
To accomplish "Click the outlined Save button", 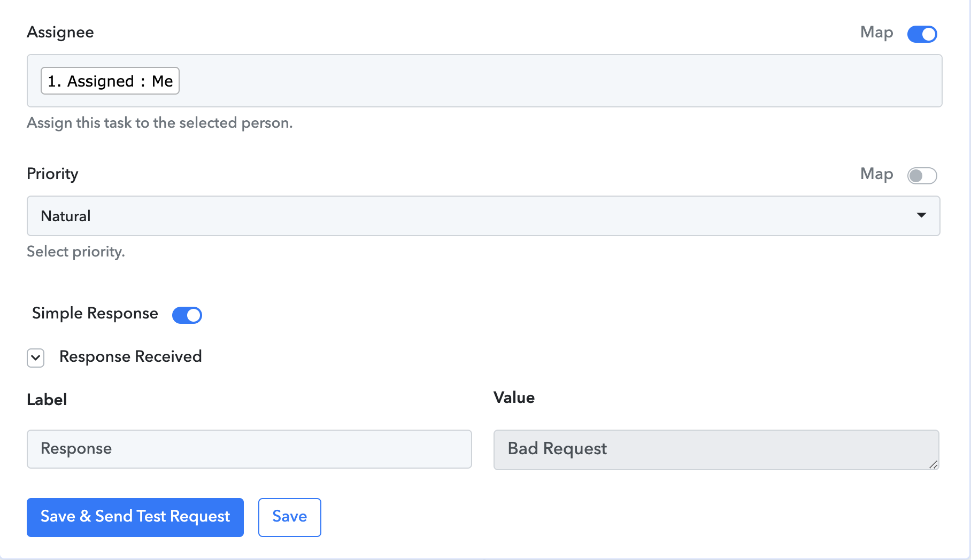I will [290, 517].
